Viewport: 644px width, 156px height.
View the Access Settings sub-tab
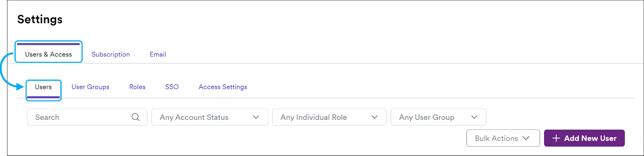(223, 87)
